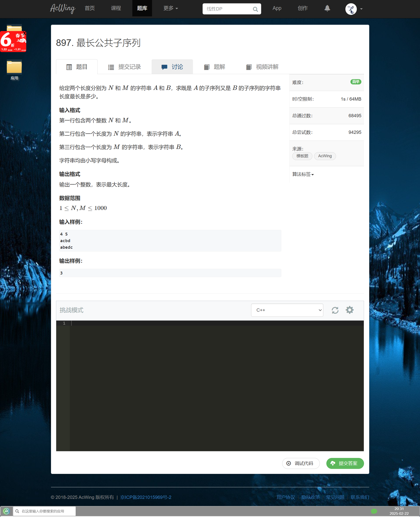The height and width of the screenshot is (517, 420).
Task: Open the App link in navbar
Action: tap(277, 8)
